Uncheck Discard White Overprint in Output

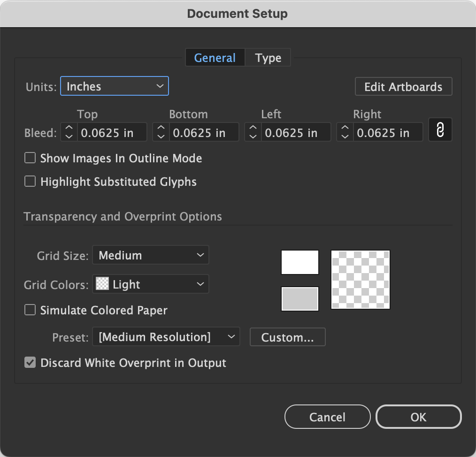point(30,362)
